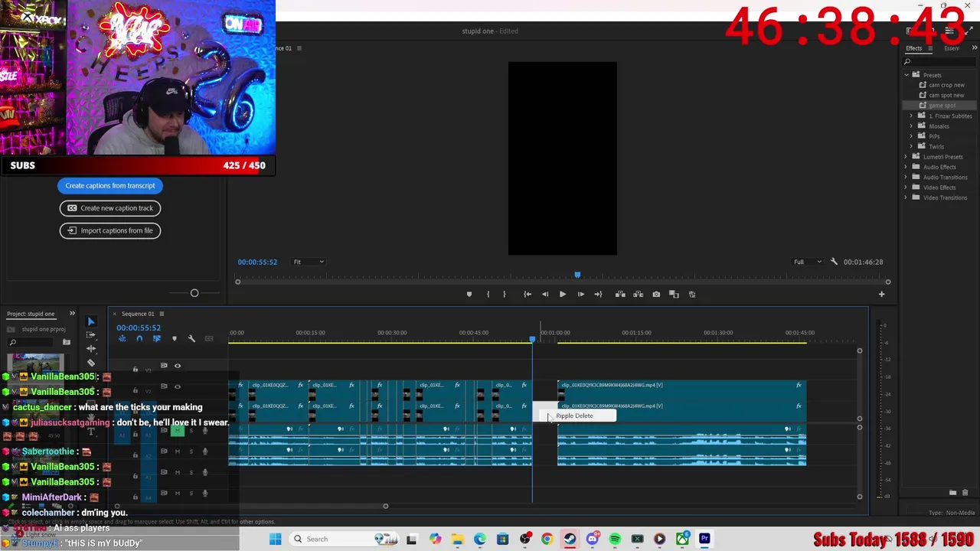
Task: Play the sequence in program monitor
Action: click(563, 295)
